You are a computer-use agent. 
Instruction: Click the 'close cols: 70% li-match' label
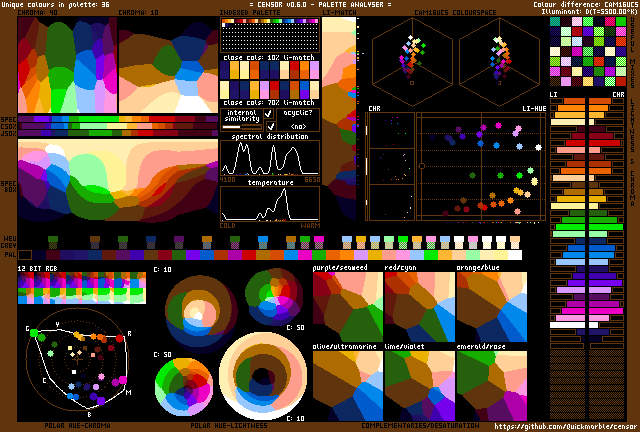coord(269,102)
